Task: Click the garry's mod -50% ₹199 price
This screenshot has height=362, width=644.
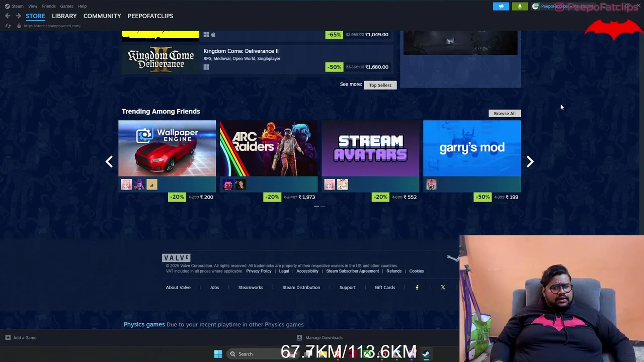Action: [497, 197]
